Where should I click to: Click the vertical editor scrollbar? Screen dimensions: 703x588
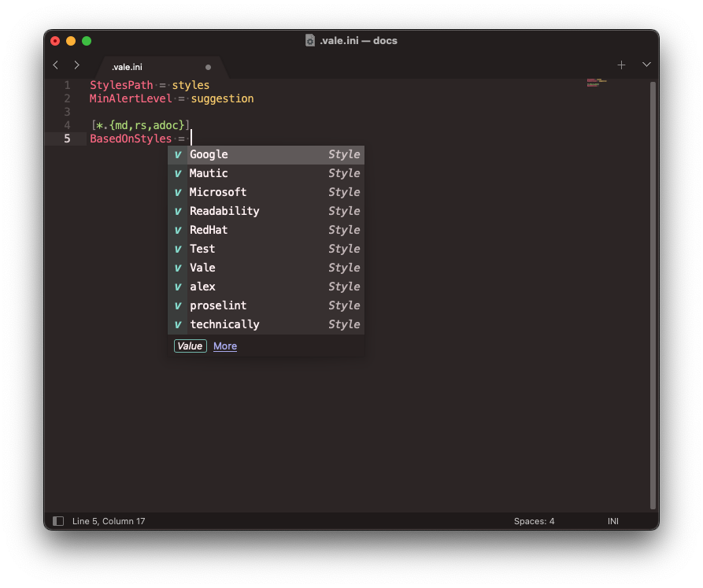point(653,295)
